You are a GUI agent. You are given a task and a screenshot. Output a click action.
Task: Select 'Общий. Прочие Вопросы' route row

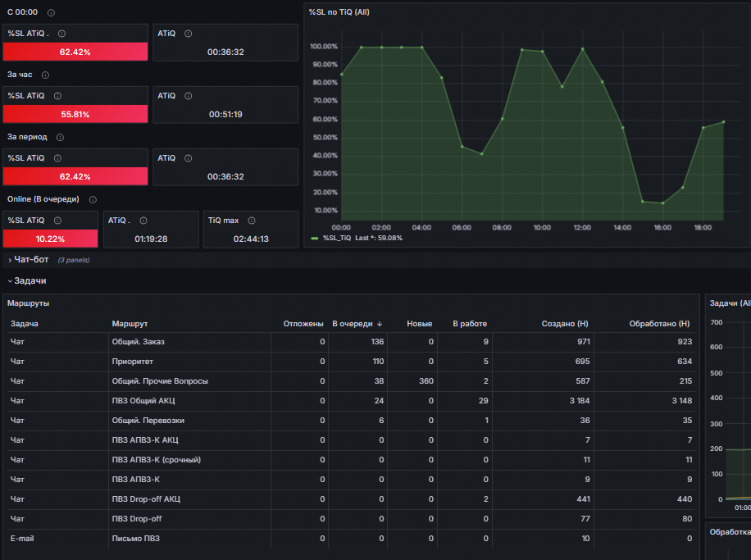coord(351,381)
